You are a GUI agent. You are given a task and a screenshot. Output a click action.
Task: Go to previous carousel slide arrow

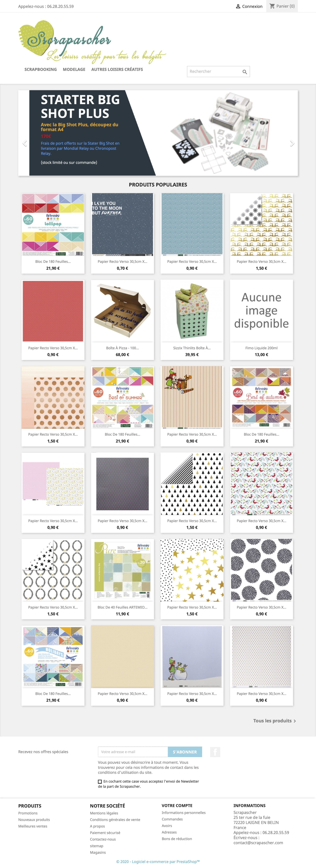click(25, 144)
